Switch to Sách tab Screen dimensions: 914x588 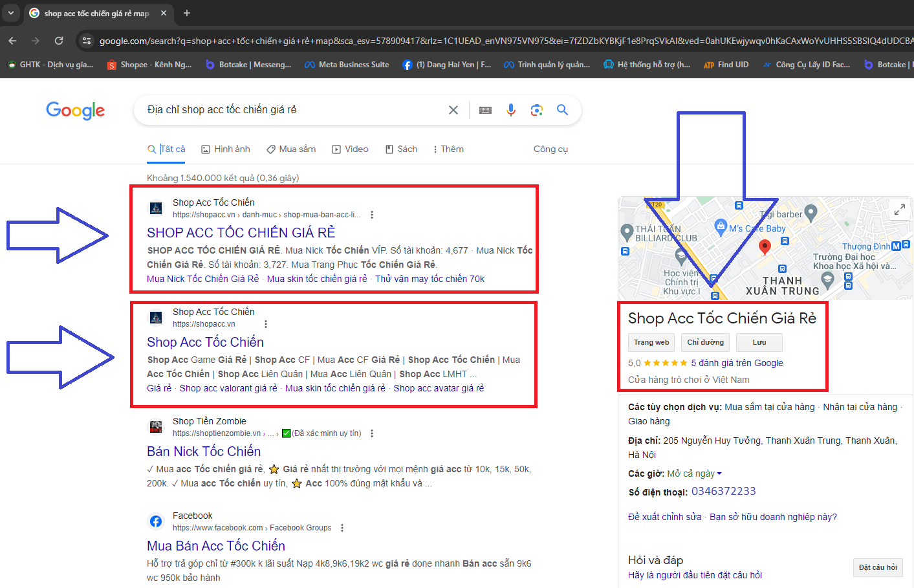pyautogui.click(x=401, y=149)
